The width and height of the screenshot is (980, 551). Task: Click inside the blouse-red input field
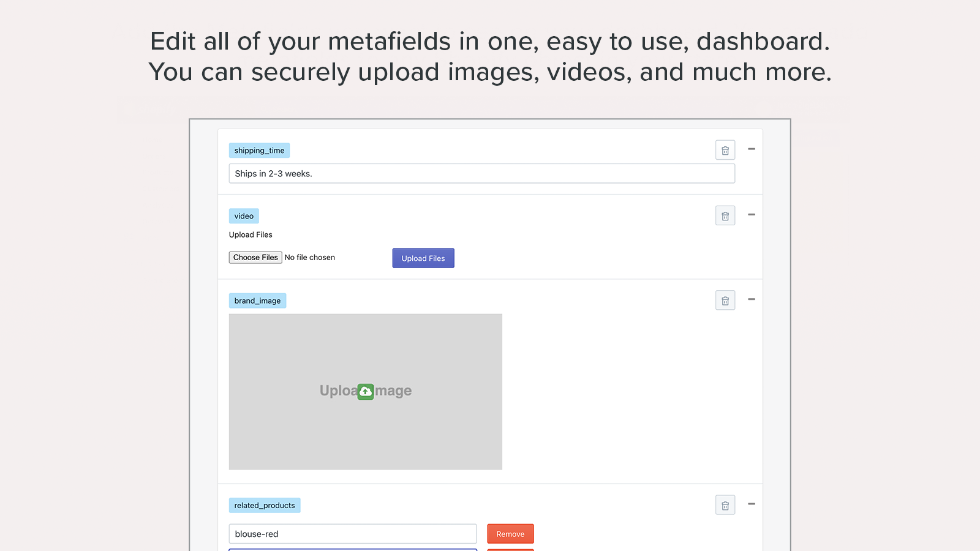352,533
